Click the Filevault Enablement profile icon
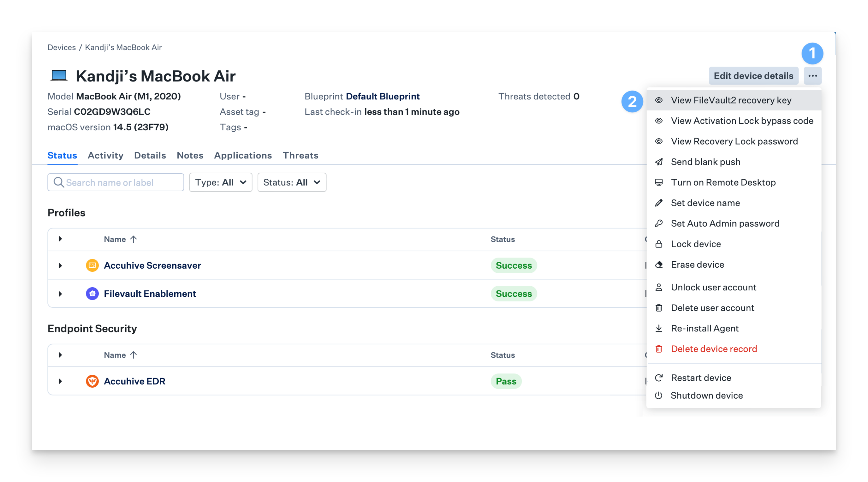Image resolution: width=868 pixels, height=482 pixels. point(92,294)
